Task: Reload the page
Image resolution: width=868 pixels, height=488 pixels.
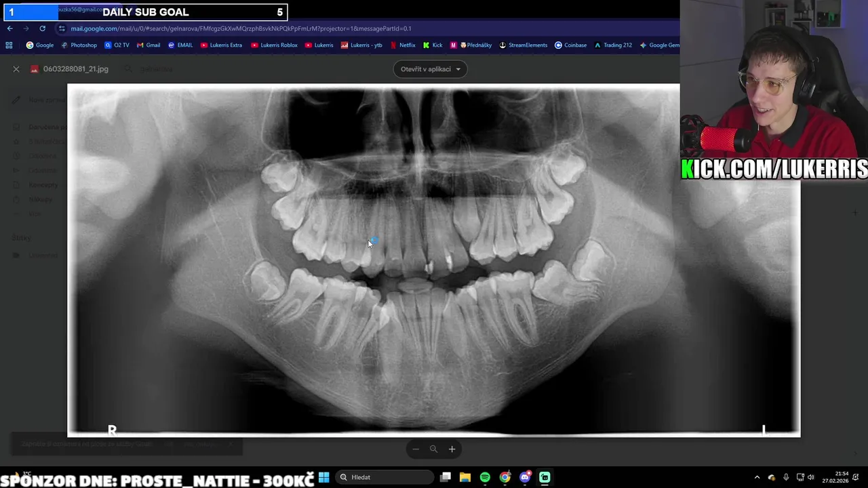Action: pyautogui.click(x=42, y=28)
